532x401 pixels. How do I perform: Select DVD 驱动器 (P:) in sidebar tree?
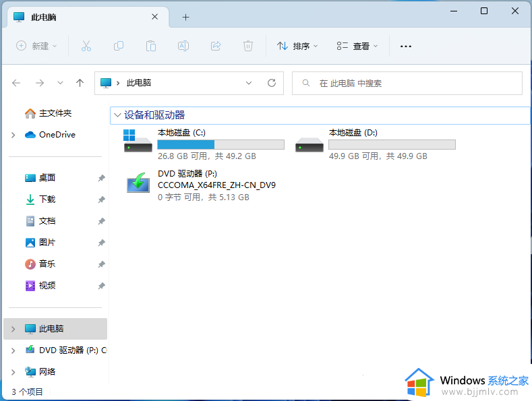66,350
